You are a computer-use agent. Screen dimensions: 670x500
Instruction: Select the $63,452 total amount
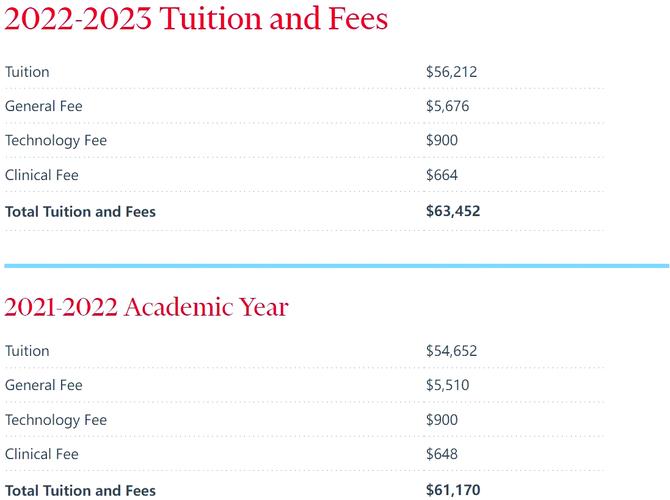tap(453, 211)
